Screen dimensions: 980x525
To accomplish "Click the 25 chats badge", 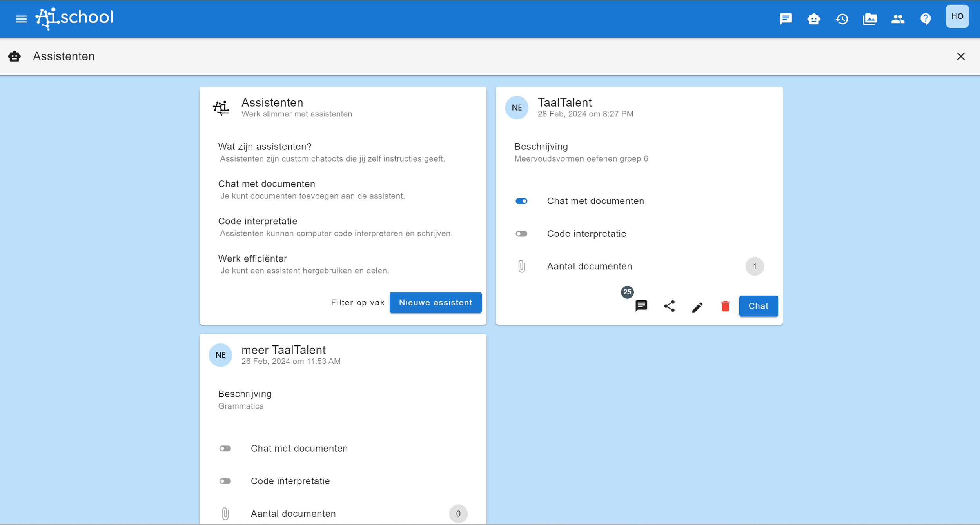I will [627, 292].
